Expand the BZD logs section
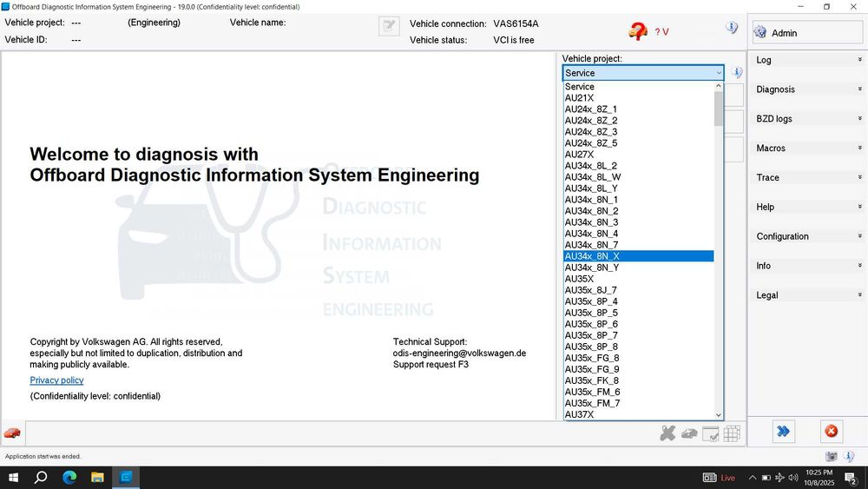Viewport: 868px width, 489px height. (807, 118)
